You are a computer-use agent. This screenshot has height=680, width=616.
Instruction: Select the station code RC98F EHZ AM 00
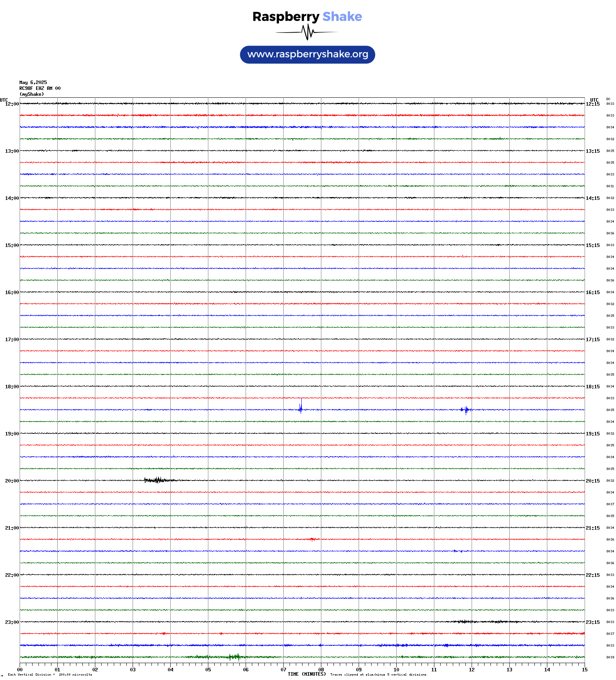40,88
